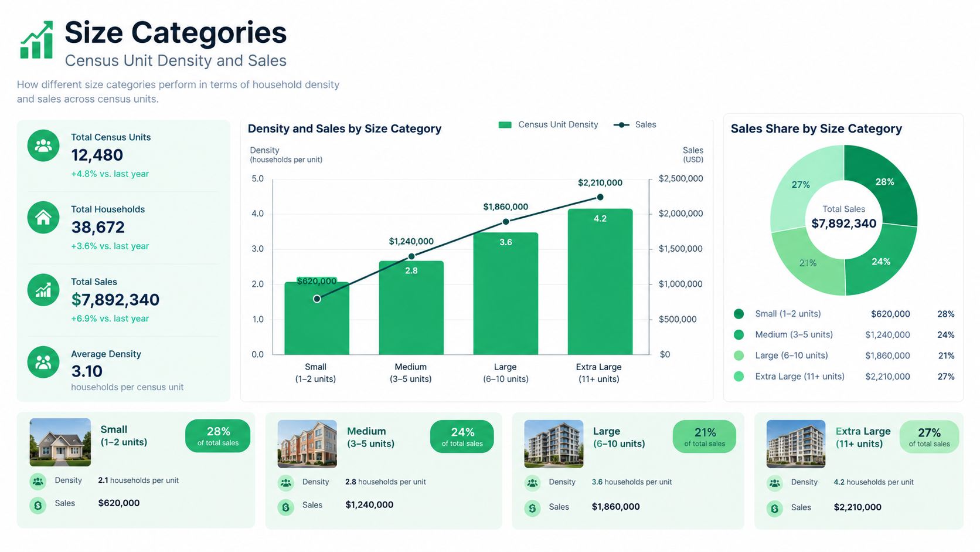Open the Medium townhouse thumbnail image

(x=307, y=443)
